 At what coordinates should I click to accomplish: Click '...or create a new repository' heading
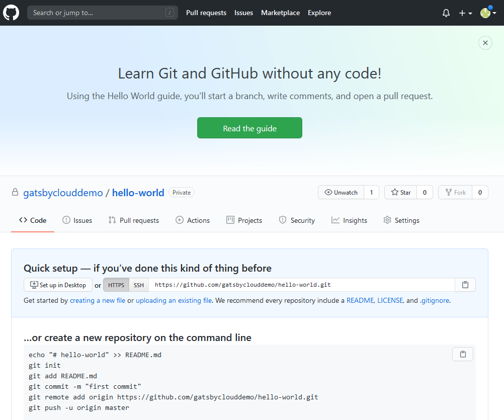(138, 338)
